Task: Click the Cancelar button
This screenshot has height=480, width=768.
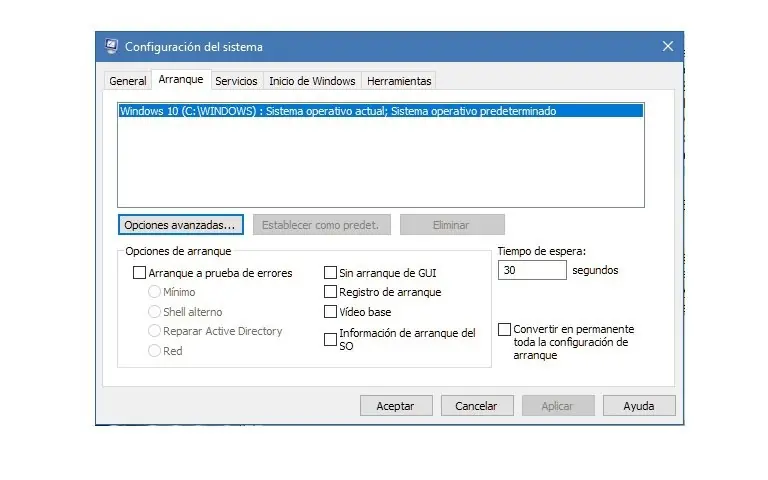Action: click(x=477, y=406)
